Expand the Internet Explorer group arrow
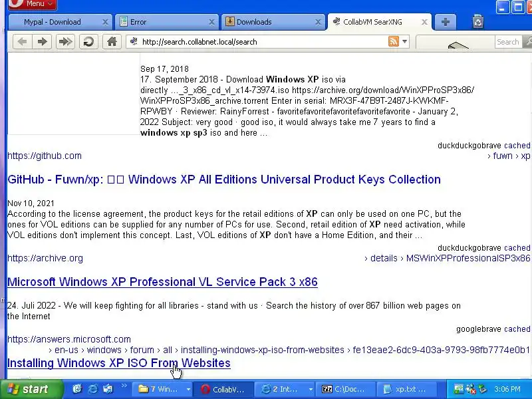Image resolution: width=532 pixels, height=399 pixels. (x=311, y=390)
